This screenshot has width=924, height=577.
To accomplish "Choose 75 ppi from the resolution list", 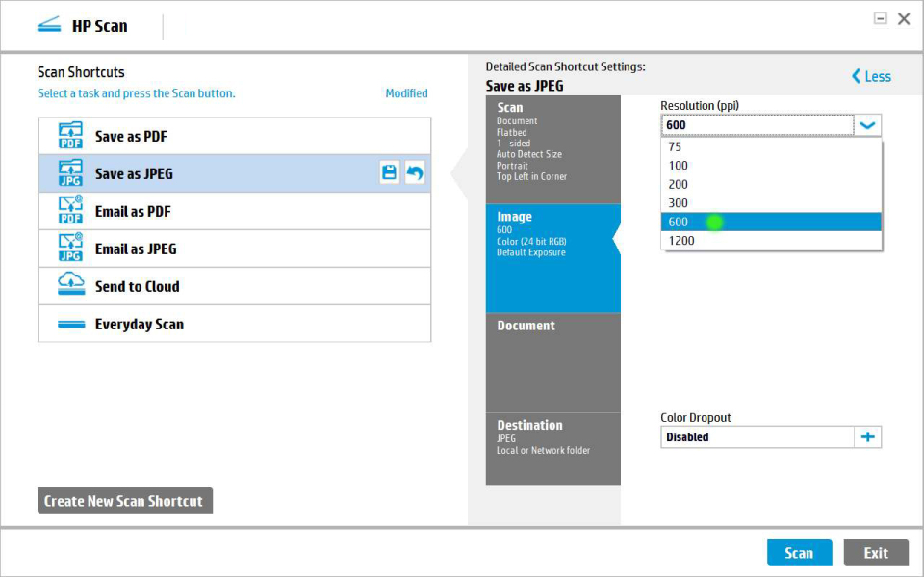I will pos(771,147).
